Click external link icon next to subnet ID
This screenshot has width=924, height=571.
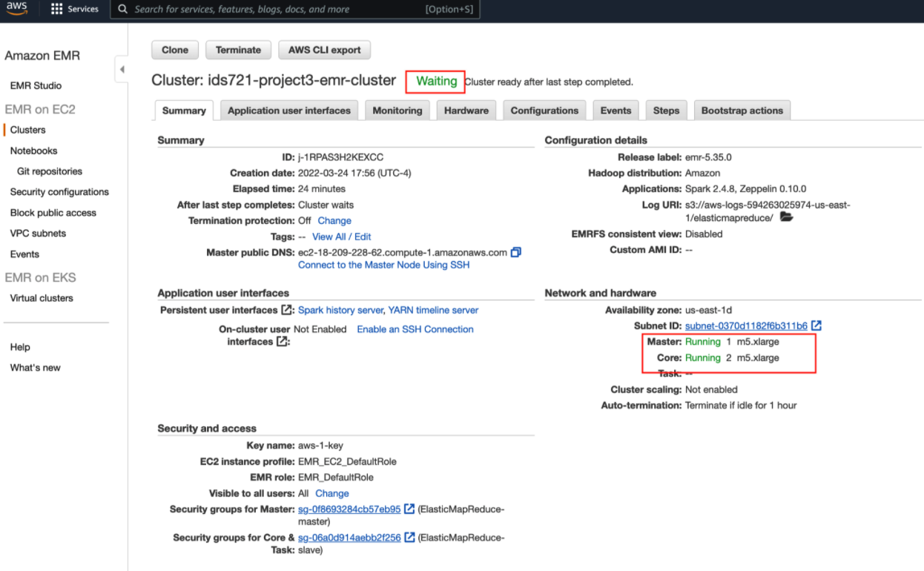coord(816,326)
